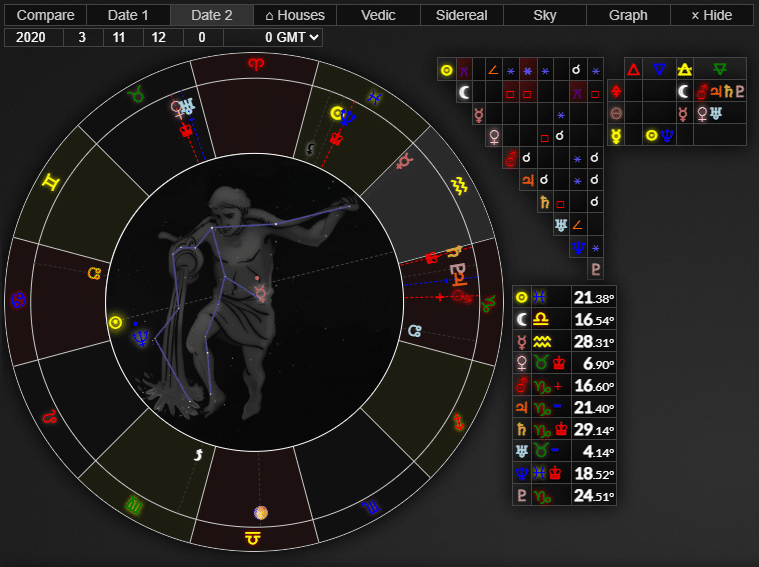Click the Water element blue triangle
This screenshot has height=567, width=759.
658,69
